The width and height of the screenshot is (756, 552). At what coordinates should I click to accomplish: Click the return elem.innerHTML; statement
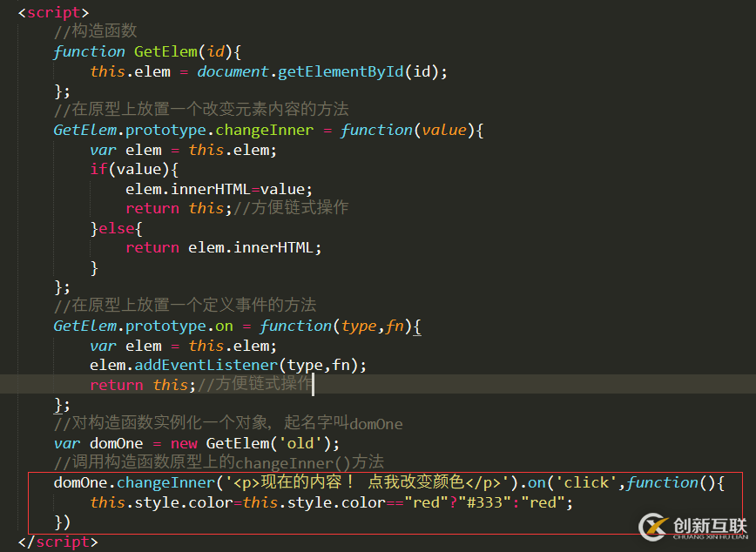[x=223, y=248]
